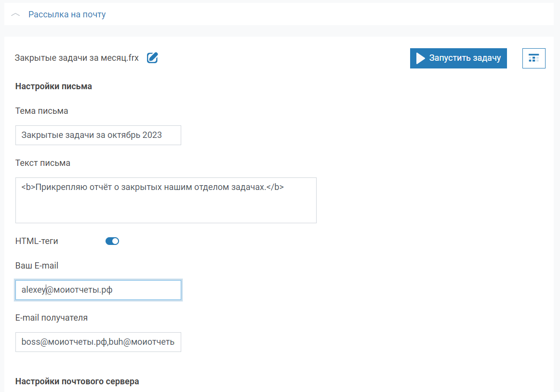This screenshot has height=392, width=560.
Task: Click the Настройки почтового сервера heading
Action: [x=77, y=382]
